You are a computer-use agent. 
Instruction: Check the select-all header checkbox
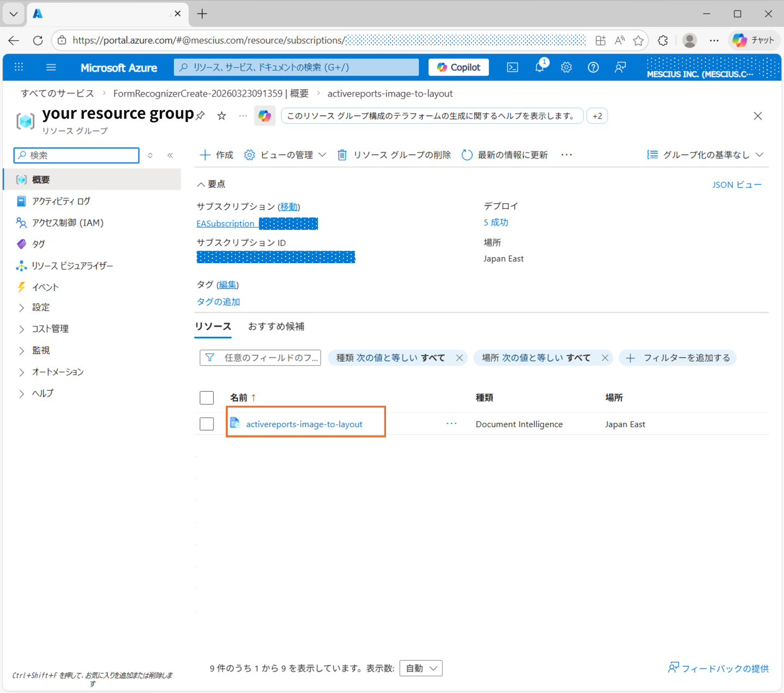207,398
